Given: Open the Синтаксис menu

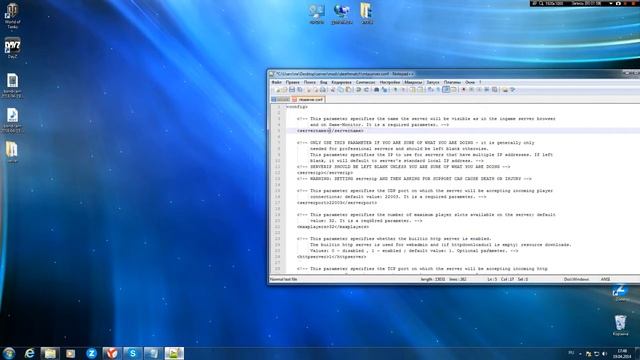Looking at the screenshot, I should (365, 82).
